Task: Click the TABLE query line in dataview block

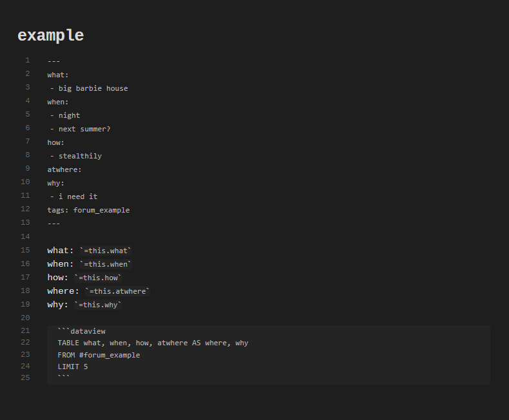Action: (153, 343)
